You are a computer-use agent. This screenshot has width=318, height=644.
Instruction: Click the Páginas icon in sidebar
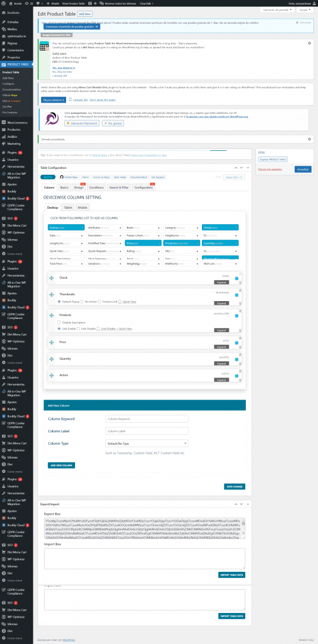pyautogui.click(x=4, y=43)
